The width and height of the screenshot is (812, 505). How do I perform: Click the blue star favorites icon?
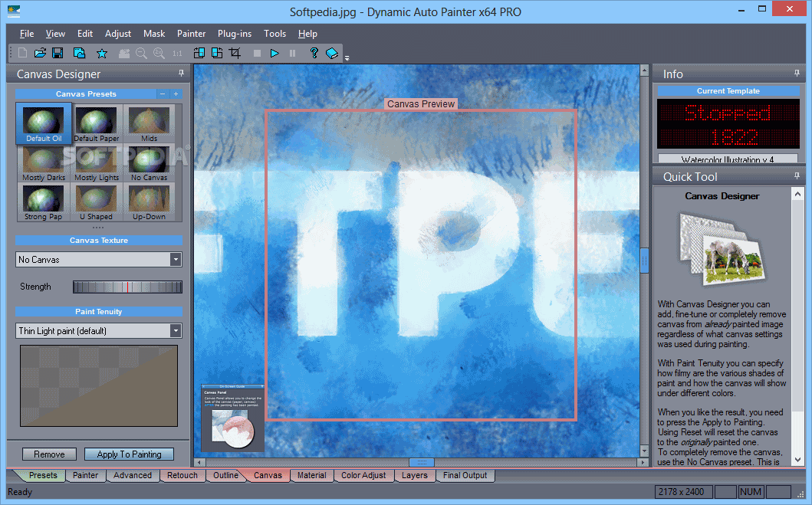[101, 54]
